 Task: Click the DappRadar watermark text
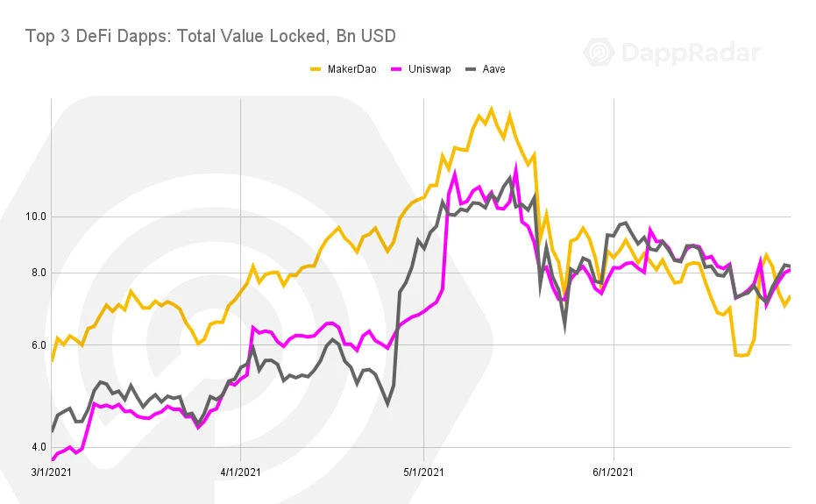691,53
